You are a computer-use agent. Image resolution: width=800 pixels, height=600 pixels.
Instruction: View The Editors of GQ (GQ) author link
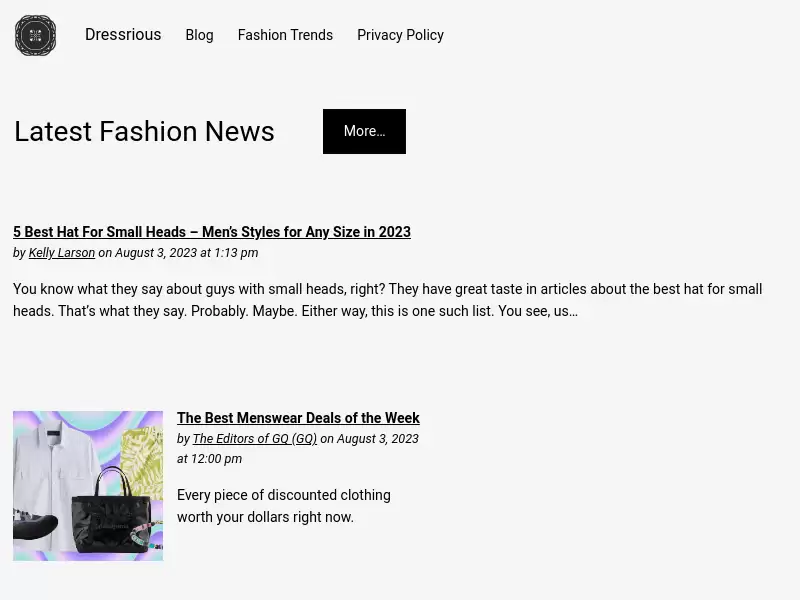[x=255, y=439]
